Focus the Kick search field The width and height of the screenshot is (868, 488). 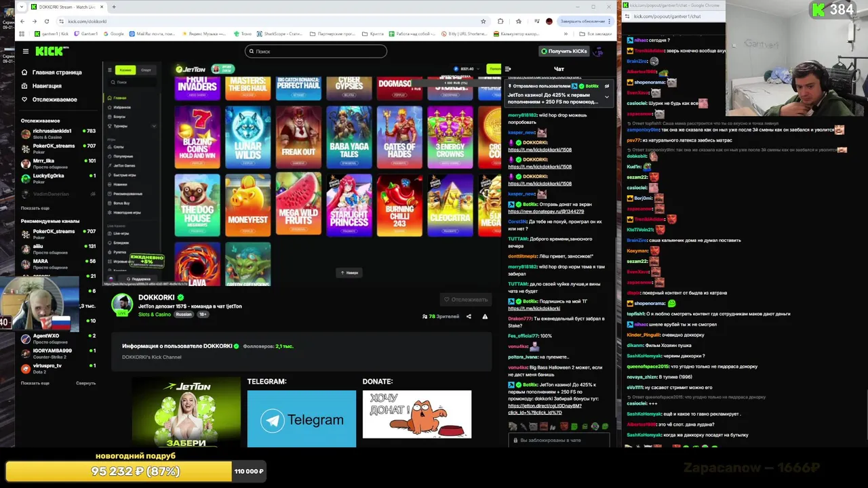(316, 51)
